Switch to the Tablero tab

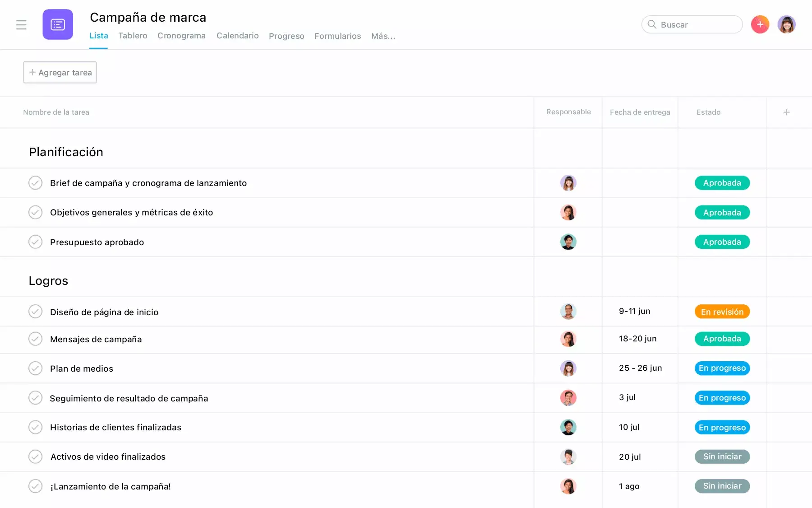133,36
